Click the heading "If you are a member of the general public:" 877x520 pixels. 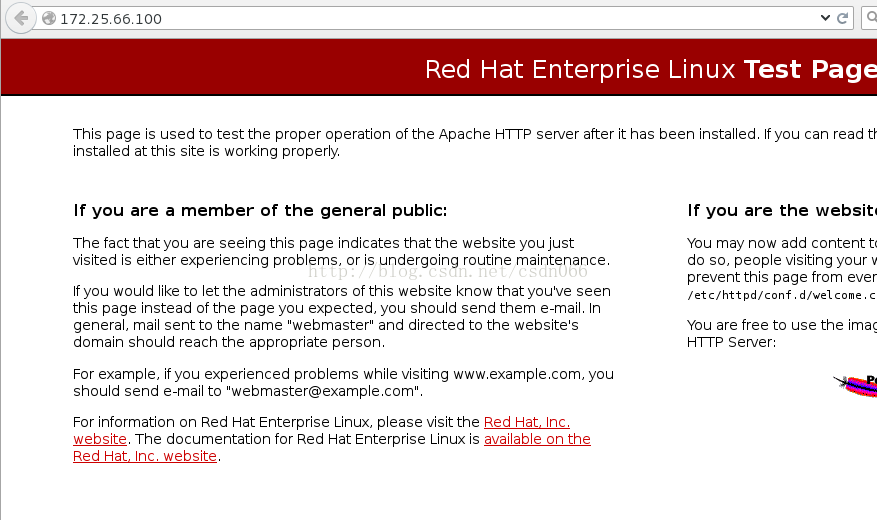coord(260,210)
